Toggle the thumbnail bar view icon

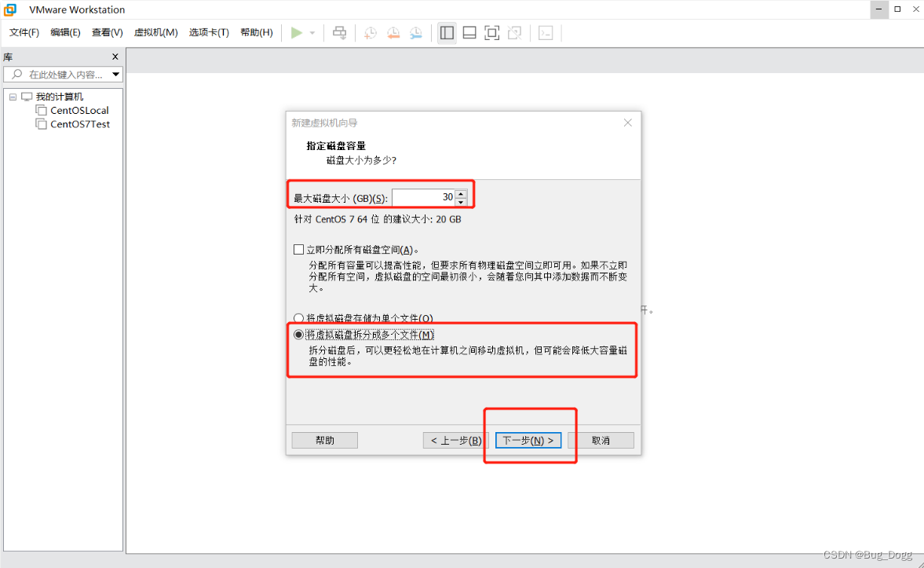[469, 33]
